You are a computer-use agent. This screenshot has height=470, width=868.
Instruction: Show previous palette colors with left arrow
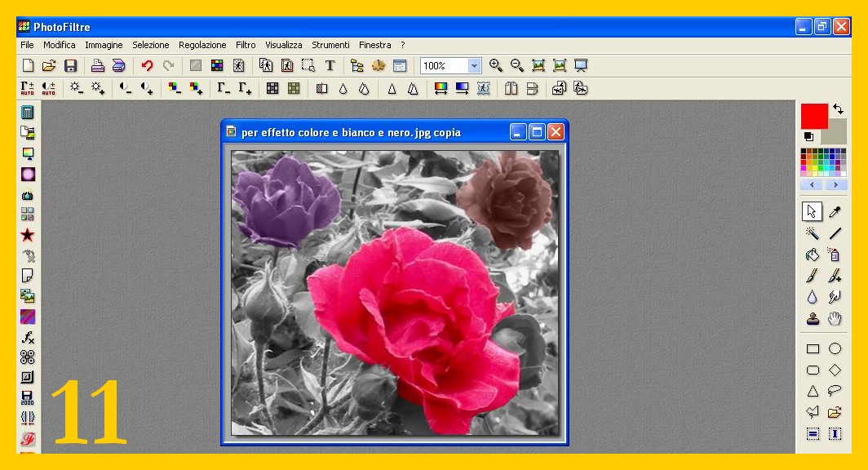(x=812, y=185)
